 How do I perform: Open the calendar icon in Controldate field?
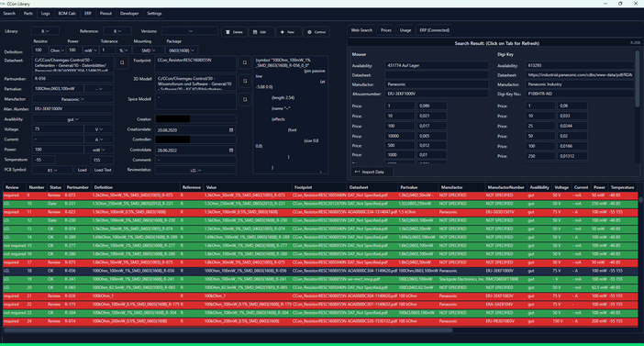pos(231,150)
